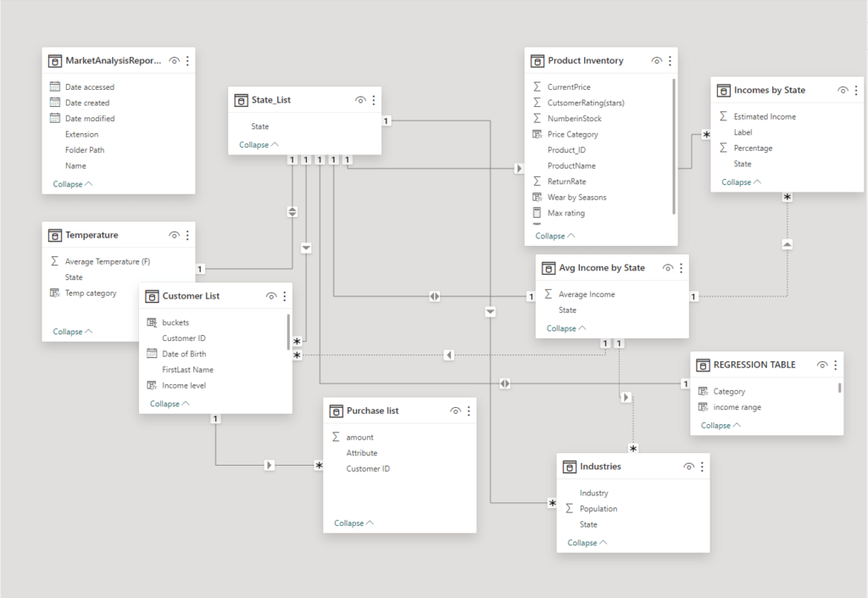Screen dimensions: 868x598
Task: Click the Product Inventory field list scrollbar
Action: pos(675,144)
